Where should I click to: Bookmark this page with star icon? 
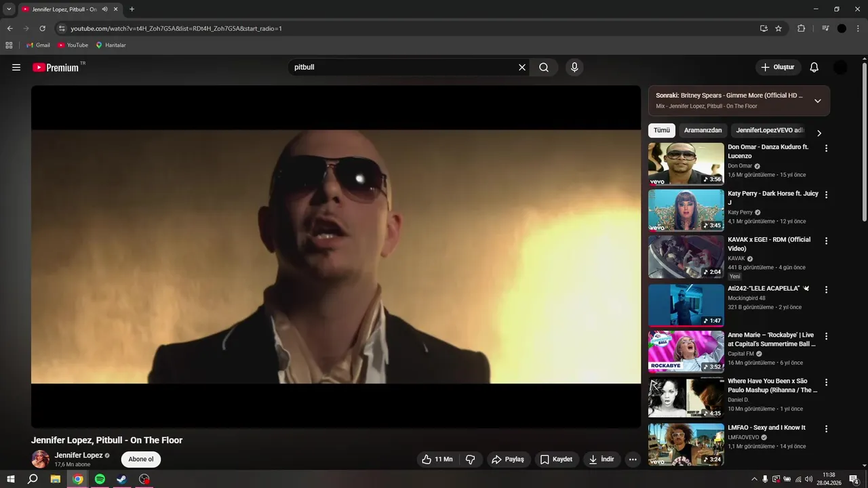pyautogui.click(x=778, y=28)
